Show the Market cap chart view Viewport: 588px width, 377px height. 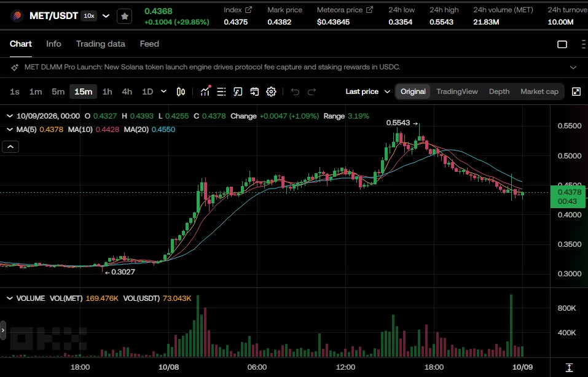[539, 91]
